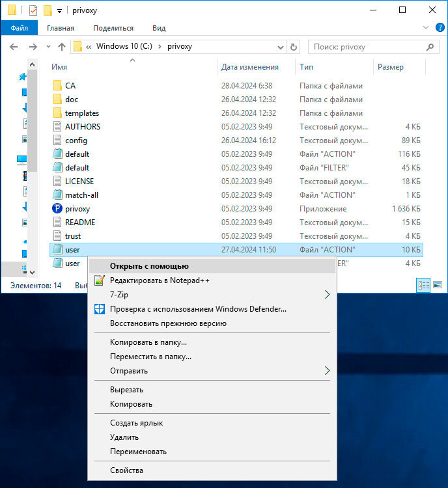Click Quick access star in navigation pane
The image size is (448, 488).
point(22,77)
